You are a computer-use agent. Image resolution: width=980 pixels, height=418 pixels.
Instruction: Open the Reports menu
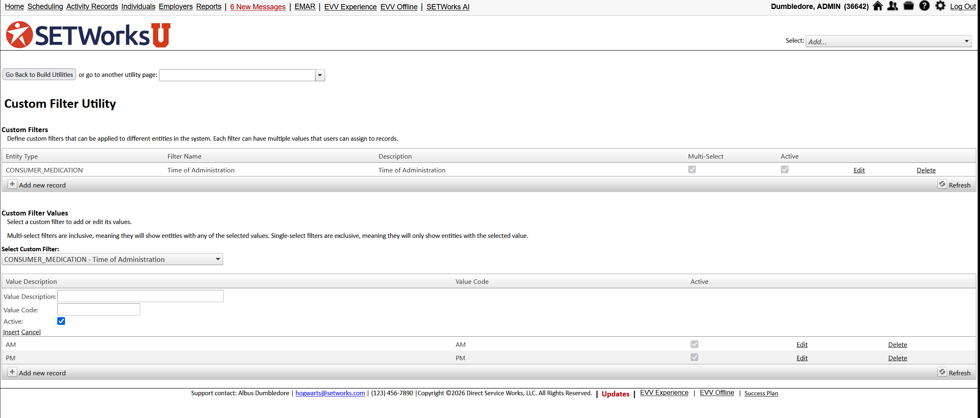coord(209,7)
